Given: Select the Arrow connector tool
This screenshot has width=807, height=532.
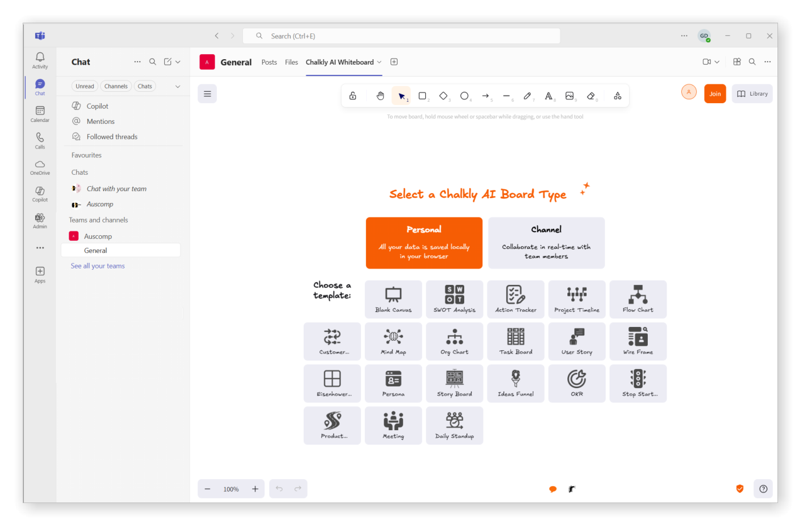Looking at the screenshot, I should coord(486,96).
